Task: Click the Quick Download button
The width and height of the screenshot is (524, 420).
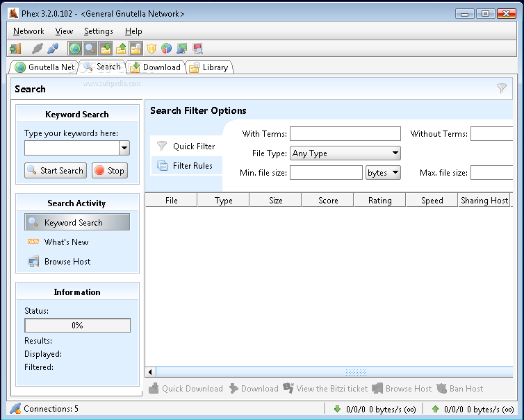Action: 186,389
